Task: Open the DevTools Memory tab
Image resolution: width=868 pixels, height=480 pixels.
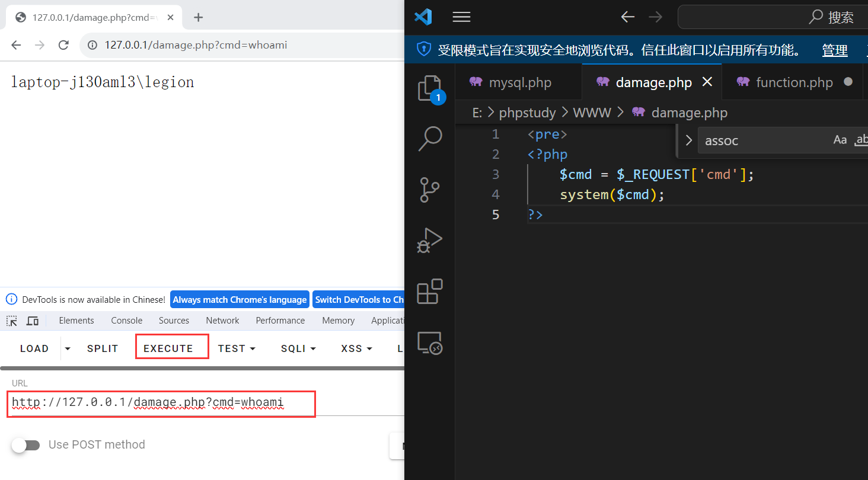Action: 338,321
